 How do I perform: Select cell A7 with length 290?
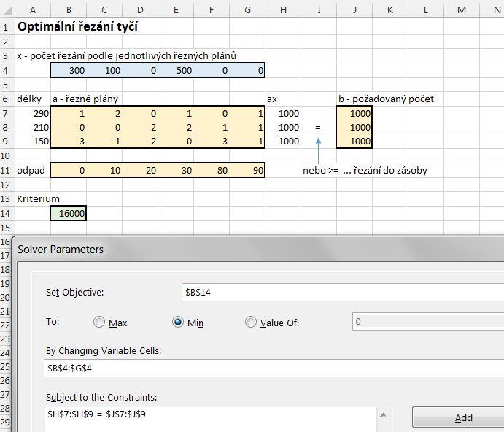point(33,113)
